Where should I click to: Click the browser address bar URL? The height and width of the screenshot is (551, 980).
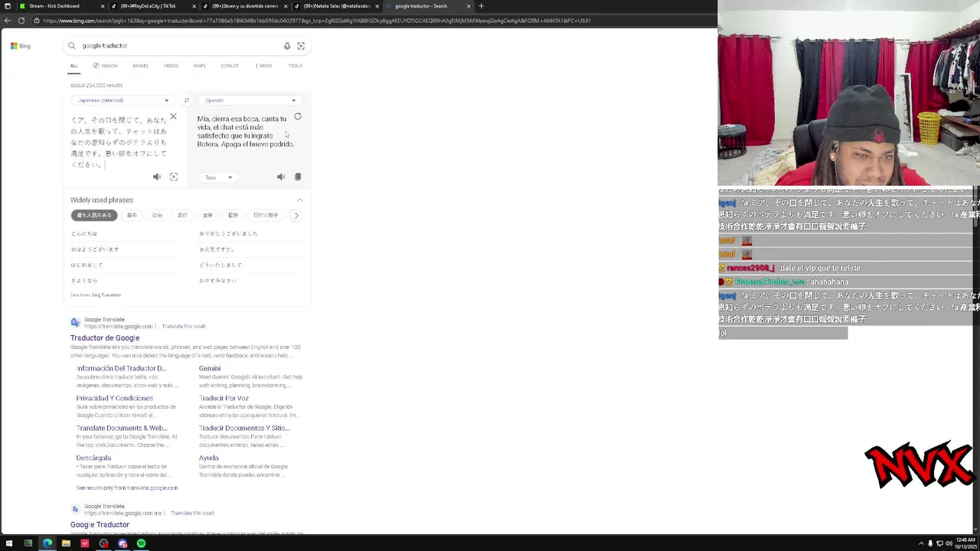click(x=317, y=21)
